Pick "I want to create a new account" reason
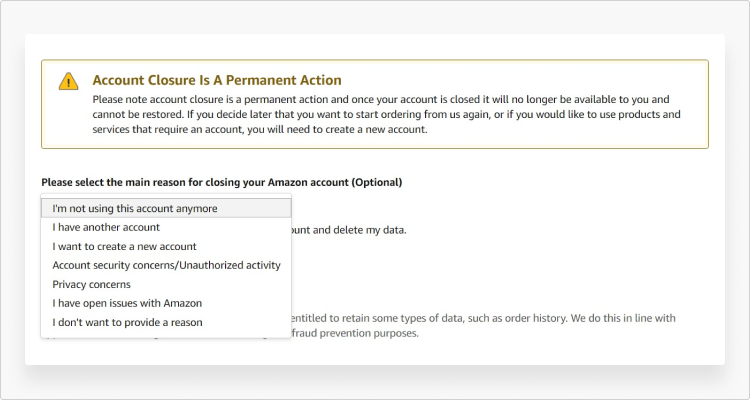Image resolution: width=750 pixels, height=400 pixels. (124, 246)
